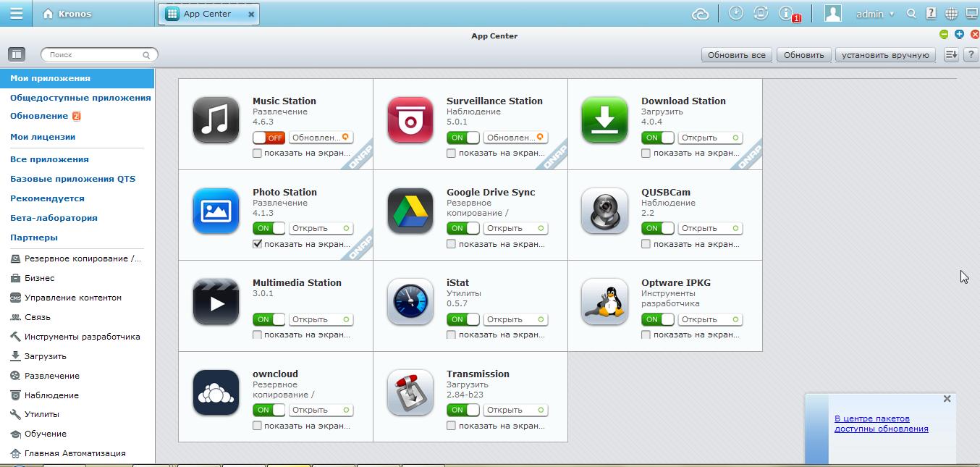Toggle Google Drive Sync ON switch
The height and width of the screenshot is (467, 980).
(463, 228)
